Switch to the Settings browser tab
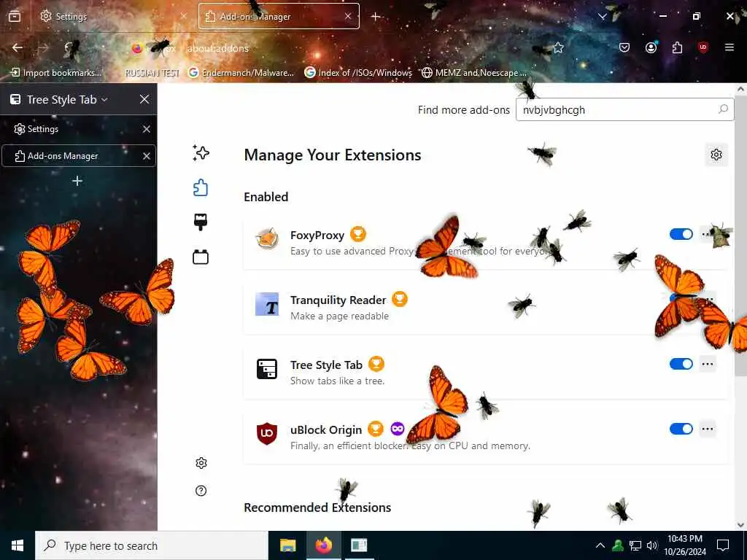Viewport: 747px width, 560px height. tap(113, 16)
